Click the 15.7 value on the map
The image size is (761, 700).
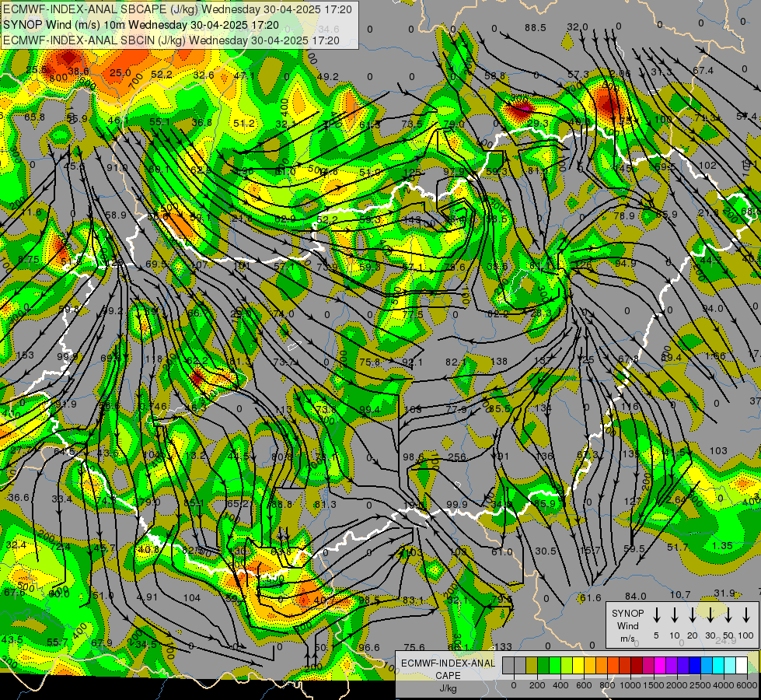click(x=591, y=550)
